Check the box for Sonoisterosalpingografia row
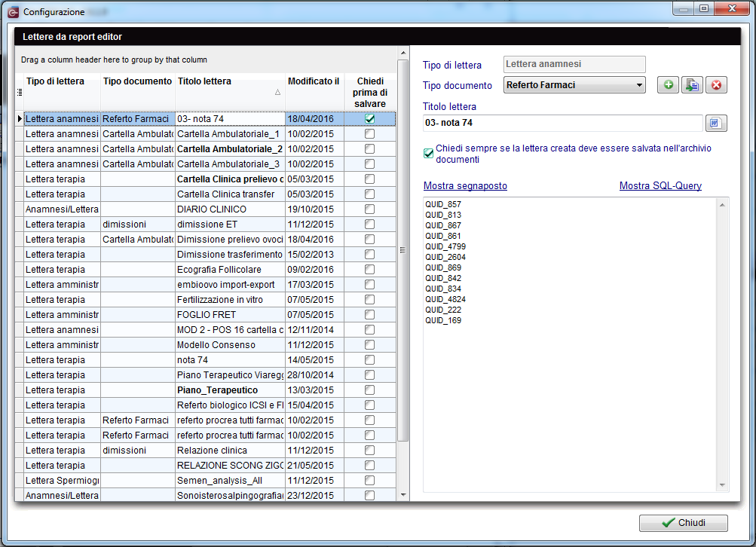Screen dimensions: 756x547 [370, 496]
